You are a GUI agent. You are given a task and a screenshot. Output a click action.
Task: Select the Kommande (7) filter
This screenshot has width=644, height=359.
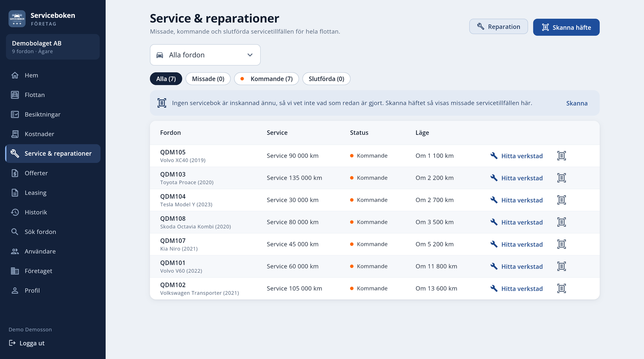pos(267,79)
